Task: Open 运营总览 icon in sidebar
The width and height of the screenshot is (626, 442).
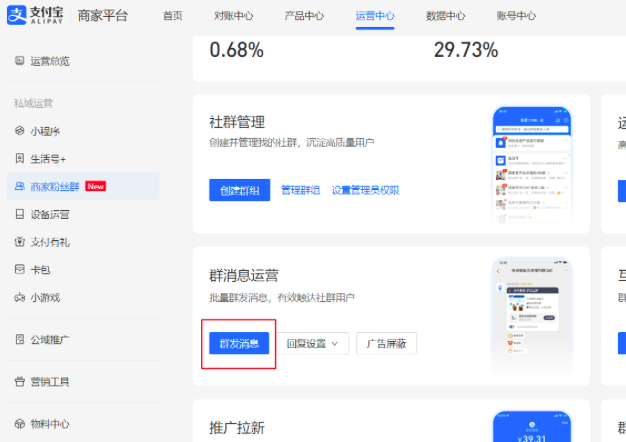Action: tap(20, 61)
